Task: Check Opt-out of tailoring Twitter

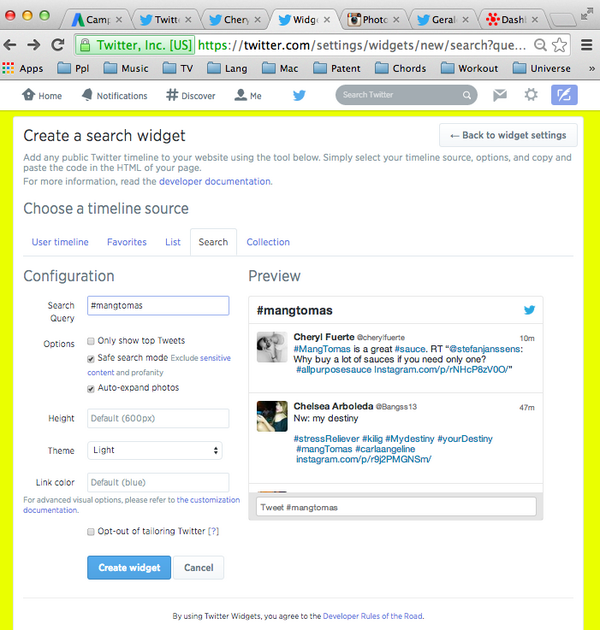Action: point(91,532)
